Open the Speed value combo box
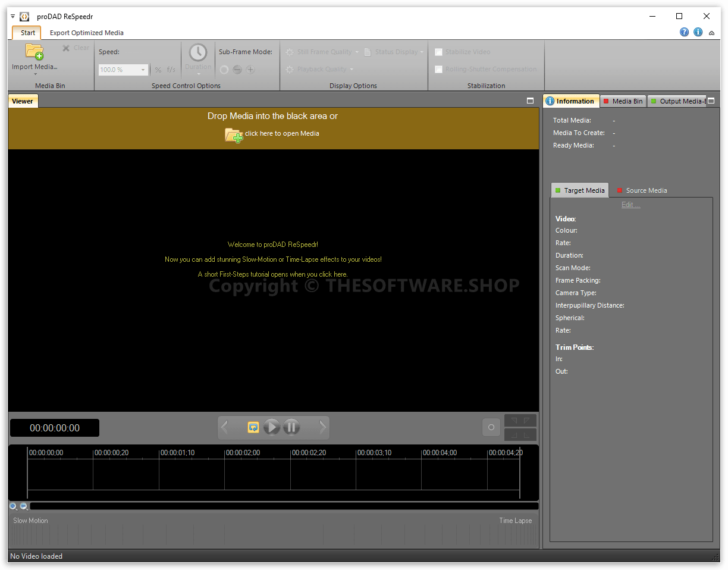 pyautogui.click(x=123, y=70)
